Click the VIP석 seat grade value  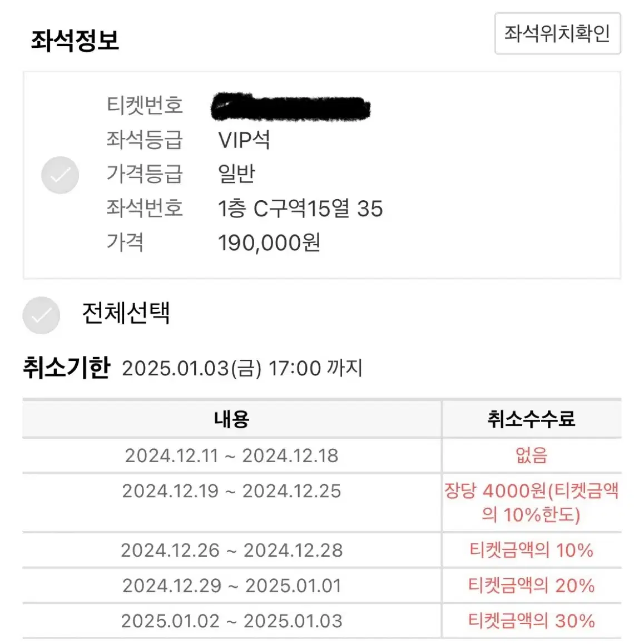[x=244, y=140]
